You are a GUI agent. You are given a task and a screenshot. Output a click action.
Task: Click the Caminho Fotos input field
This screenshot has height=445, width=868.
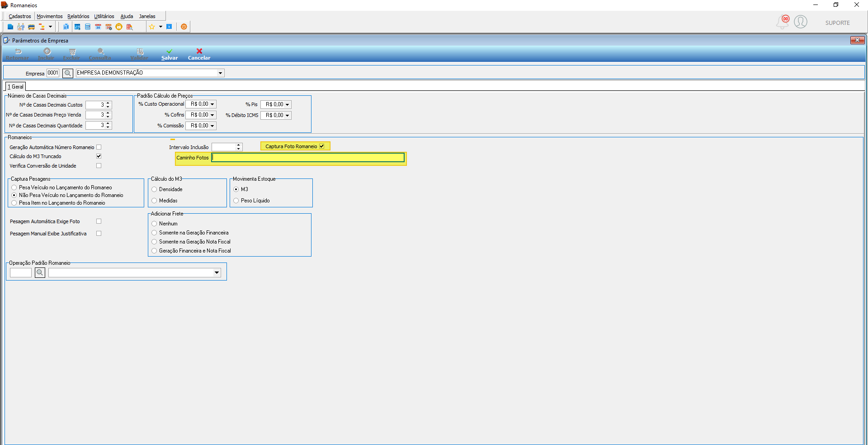308,158
